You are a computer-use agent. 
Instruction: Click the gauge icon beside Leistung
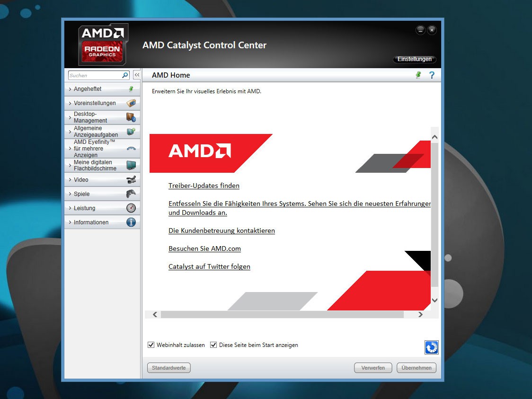click(x=131, y=208)
